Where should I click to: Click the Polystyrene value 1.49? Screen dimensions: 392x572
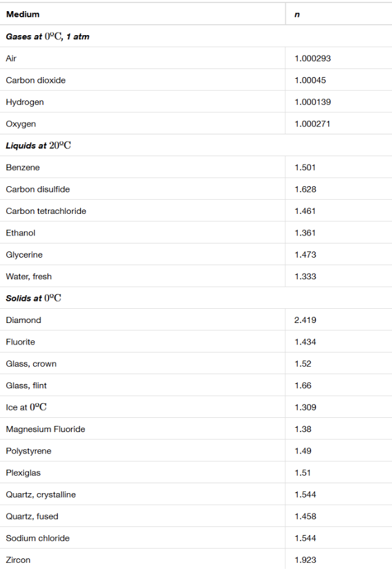tap(303, 451)
